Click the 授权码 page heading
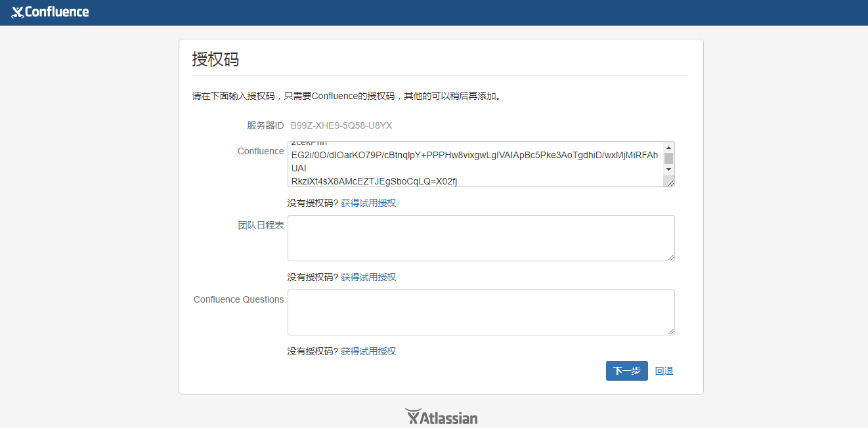The image size is (868, 428). [x=215, y=59]
